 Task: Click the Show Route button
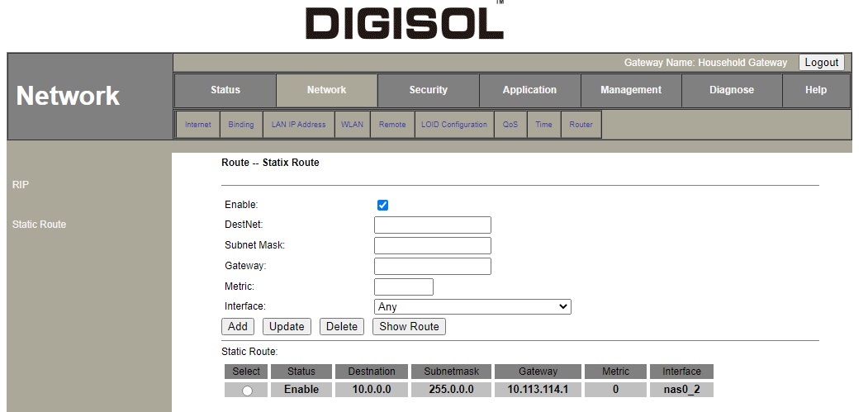pos(409,327)
